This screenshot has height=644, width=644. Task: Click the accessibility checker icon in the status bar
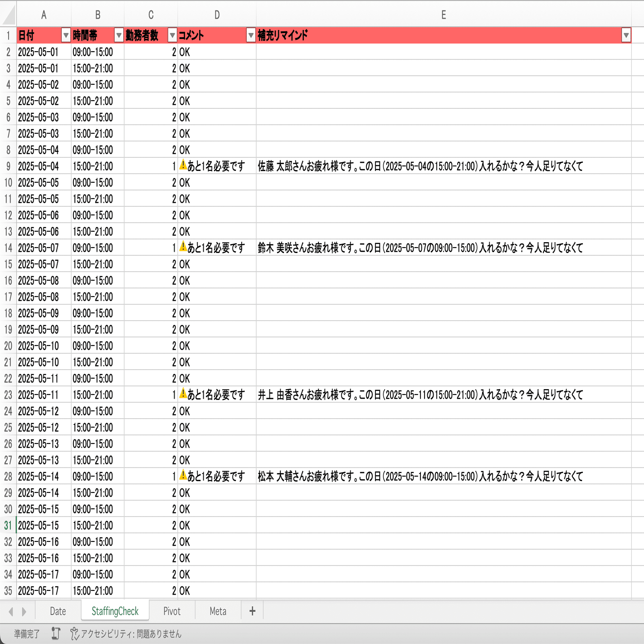click(x=75, y=634)
